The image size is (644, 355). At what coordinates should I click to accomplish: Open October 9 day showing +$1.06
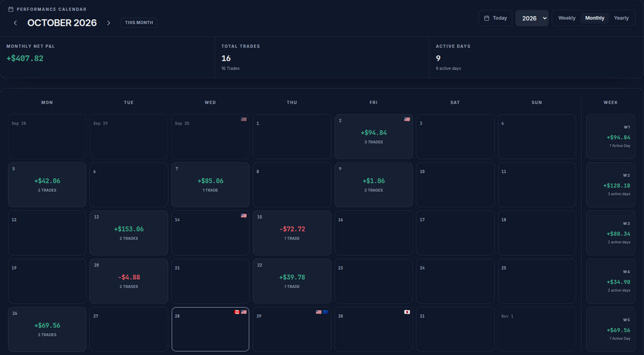[x=374, y=185]
